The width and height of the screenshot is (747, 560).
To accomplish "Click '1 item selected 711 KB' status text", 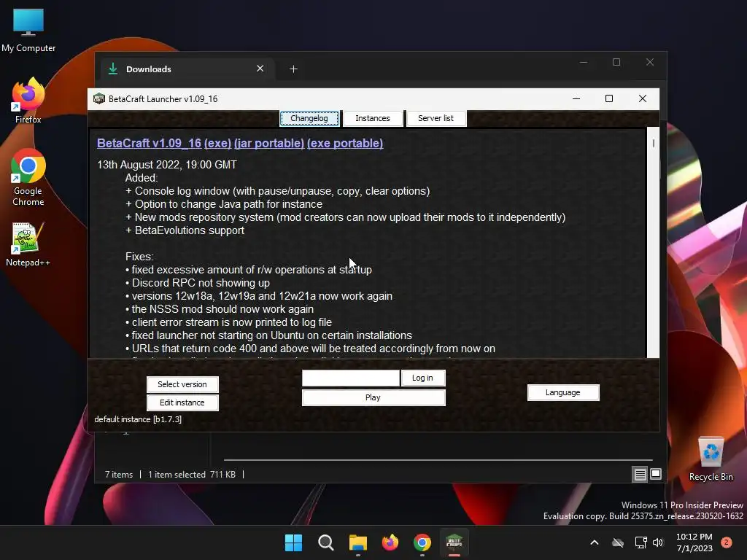I will [192, 474].
